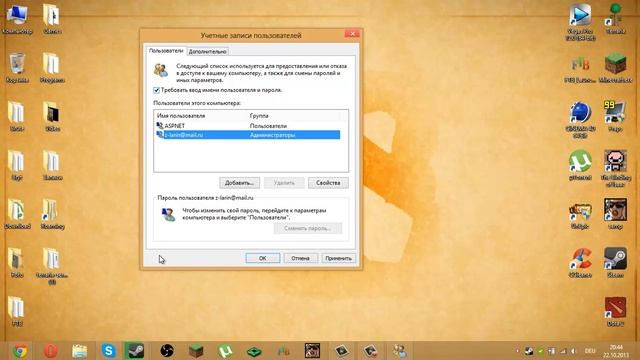Viewport: 640px width, 360px height.
Task: Click the Добавить button
Action: [239, 183]
